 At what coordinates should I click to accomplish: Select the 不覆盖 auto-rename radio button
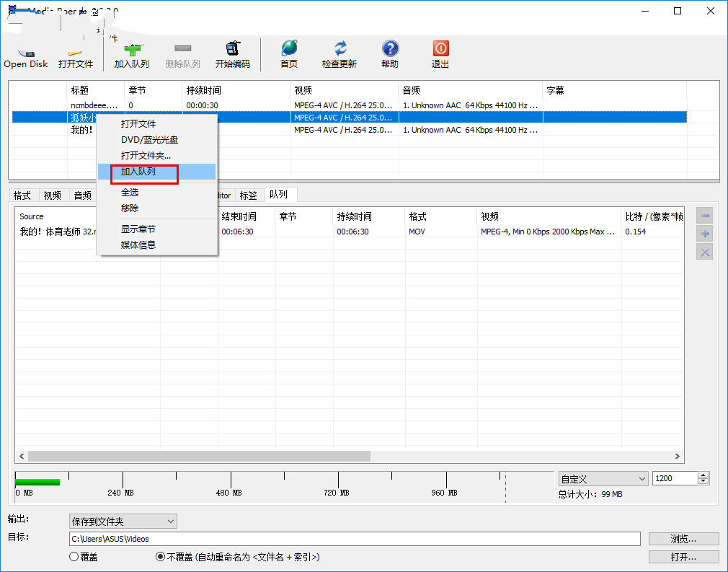pos(161,557)
